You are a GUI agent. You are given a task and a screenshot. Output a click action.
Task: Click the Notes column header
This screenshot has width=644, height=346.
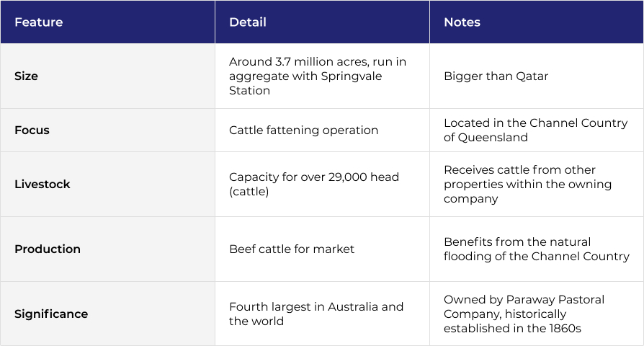(x=462, y=22)
